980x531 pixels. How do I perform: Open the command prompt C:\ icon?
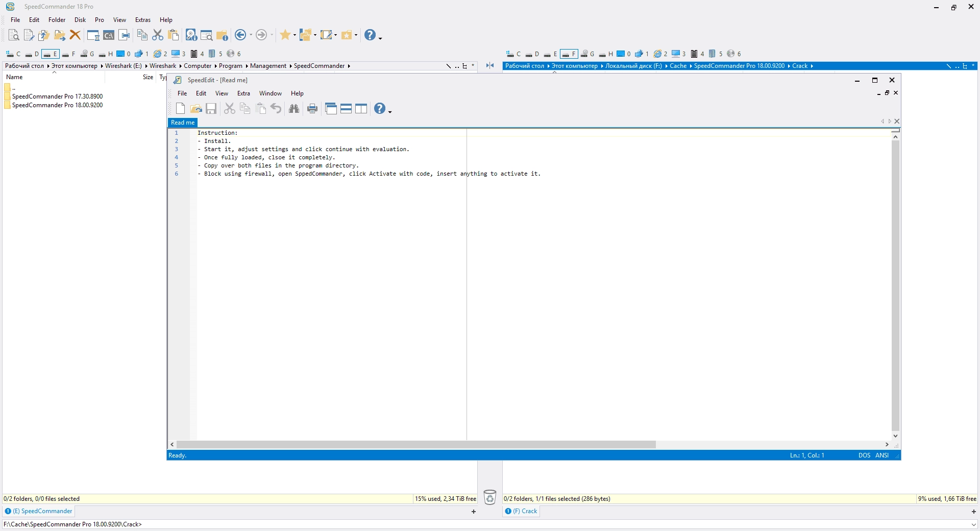[109, 35]
